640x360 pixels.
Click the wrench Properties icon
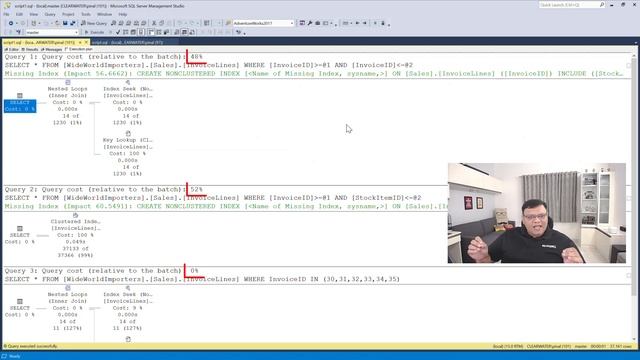(310, 23)
